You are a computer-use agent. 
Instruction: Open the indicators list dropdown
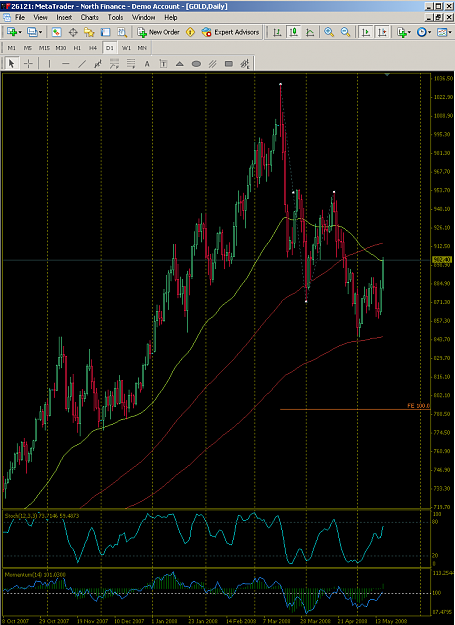pyautogui.click(x=410, y=32)
